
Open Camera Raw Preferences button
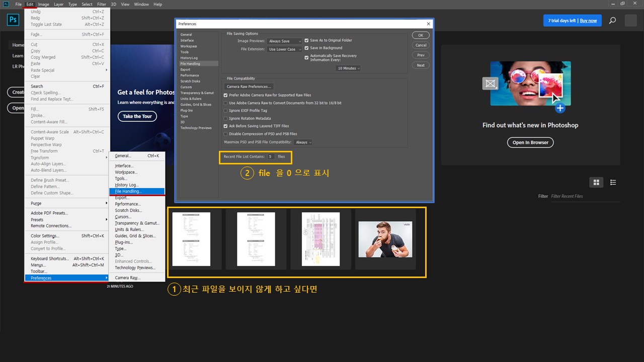[x=249, y=86]
